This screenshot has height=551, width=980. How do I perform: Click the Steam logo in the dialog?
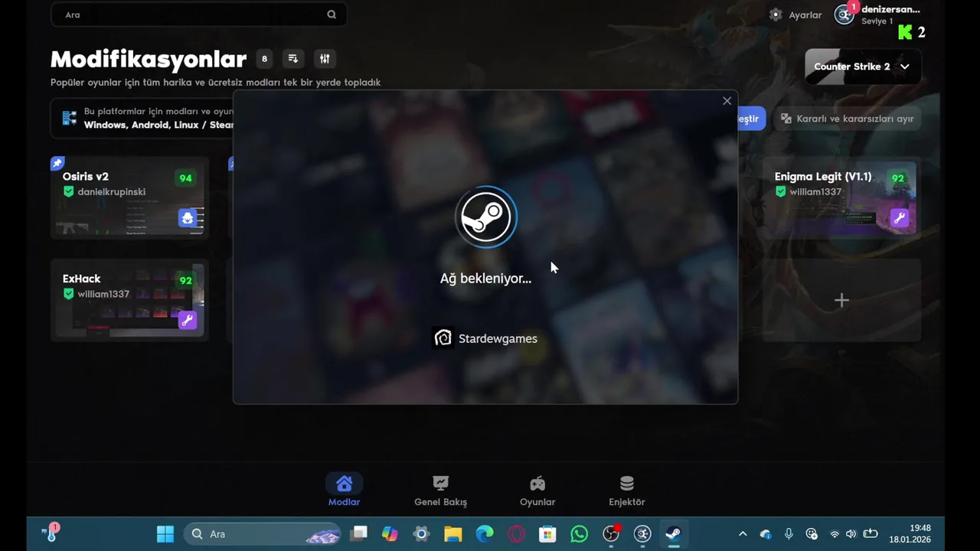coord(486,217)
